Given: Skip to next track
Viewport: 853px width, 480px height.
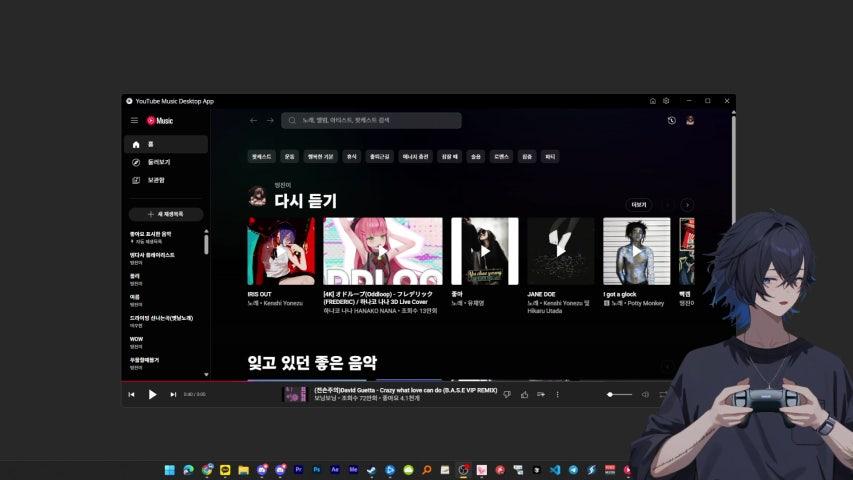Looking at the screenshot, I should pos(173,395).
